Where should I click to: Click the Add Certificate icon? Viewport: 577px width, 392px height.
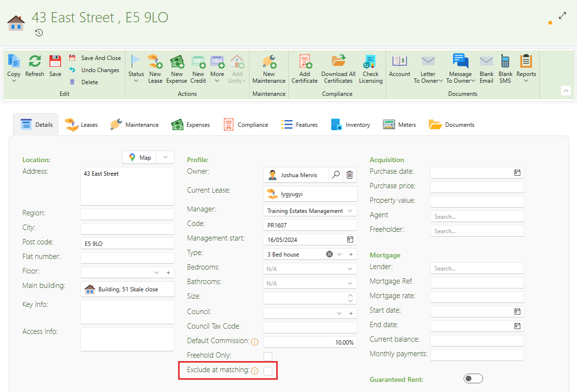point(305,61)
